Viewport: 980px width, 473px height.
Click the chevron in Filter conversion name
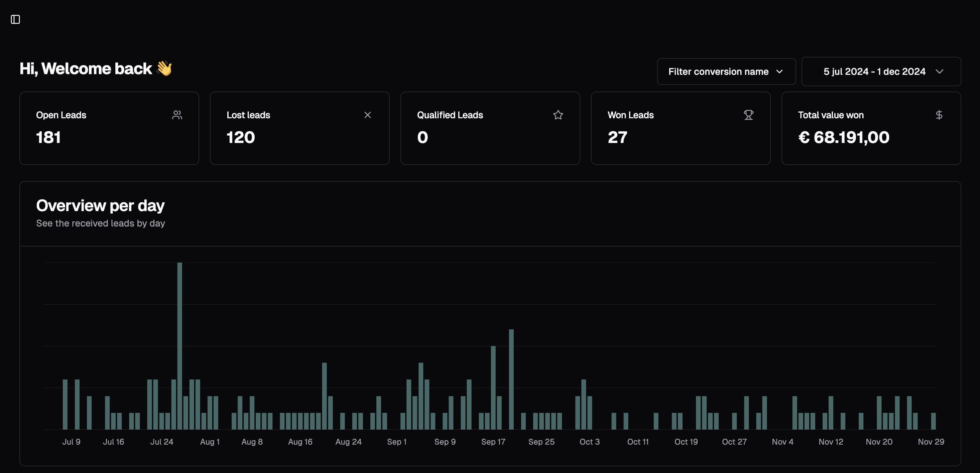point(779,71)
